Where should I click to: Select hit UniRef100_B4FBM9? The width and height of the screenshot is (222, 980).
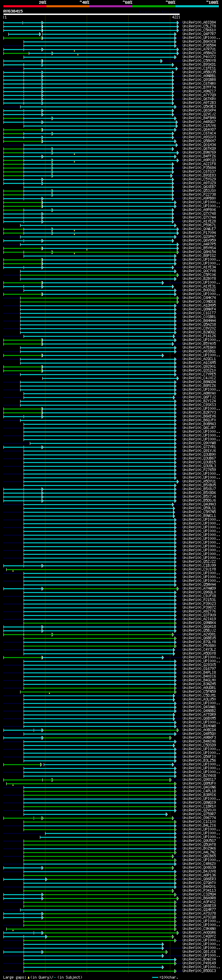[199, 118]
